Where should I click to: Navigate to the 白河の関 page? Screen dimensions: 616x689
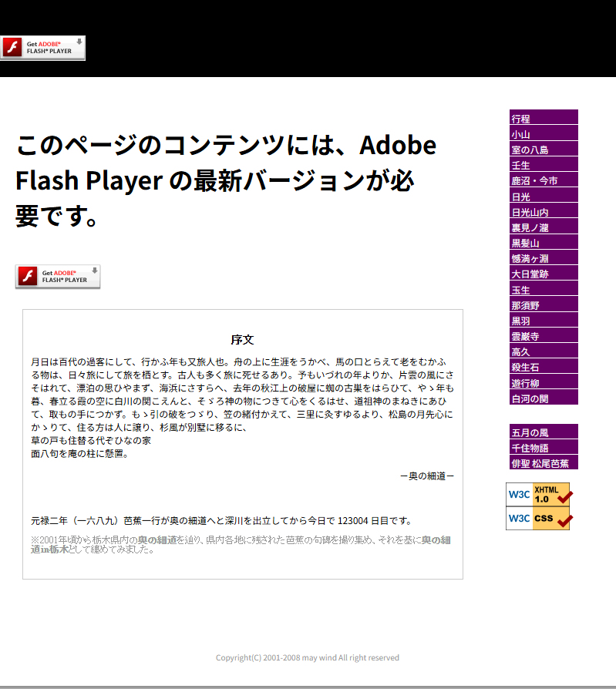point(543,398)
